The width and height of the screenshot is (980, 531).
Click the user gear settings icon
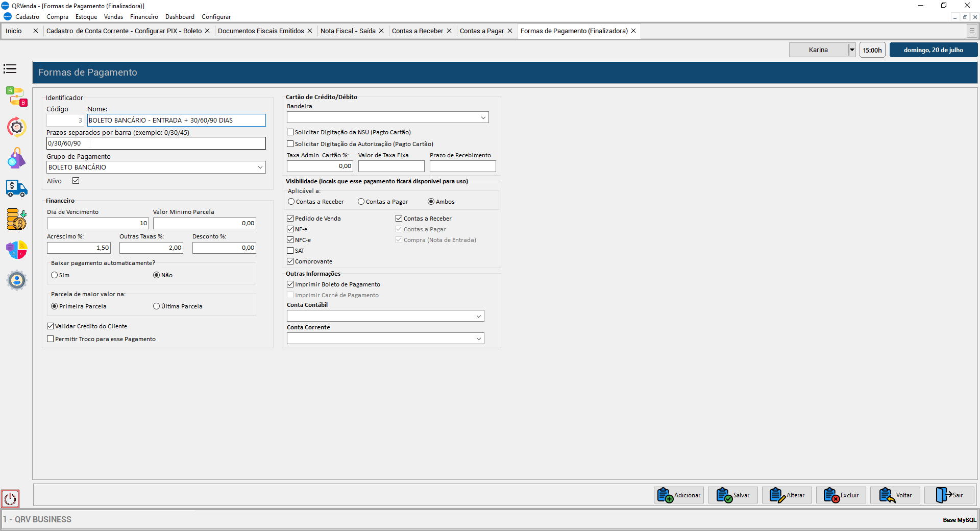click(x=16, y=280)
